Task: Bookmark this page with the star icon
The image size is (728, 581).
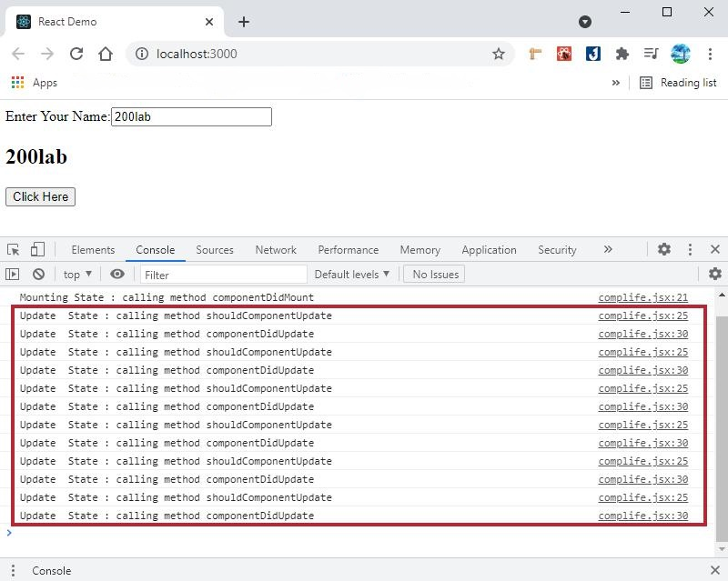Action: (499, 54)
